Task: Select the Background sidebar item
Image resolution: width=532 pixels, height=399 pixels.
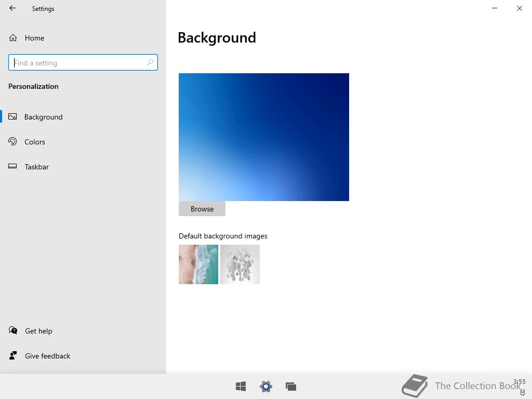Action: click(83, 117)
